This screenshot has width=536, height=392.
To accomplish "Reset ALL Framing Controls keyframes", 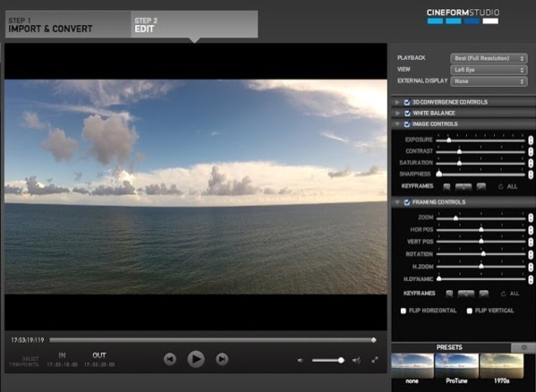I will click(510, 294).
